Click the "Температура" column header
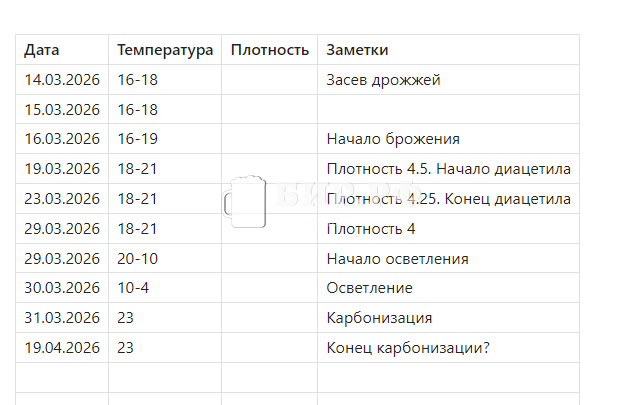Viewport: 642px width, 405px height. pos(165,50)
